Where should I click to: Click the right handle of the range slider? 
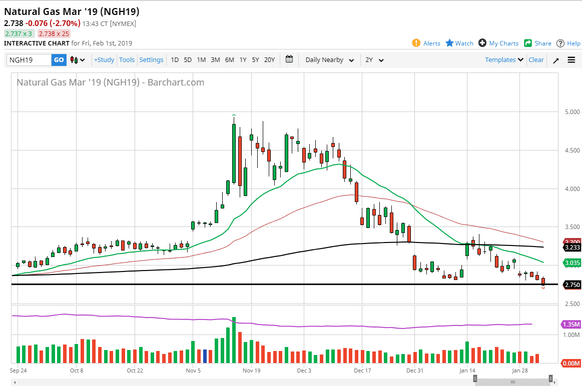550,378
